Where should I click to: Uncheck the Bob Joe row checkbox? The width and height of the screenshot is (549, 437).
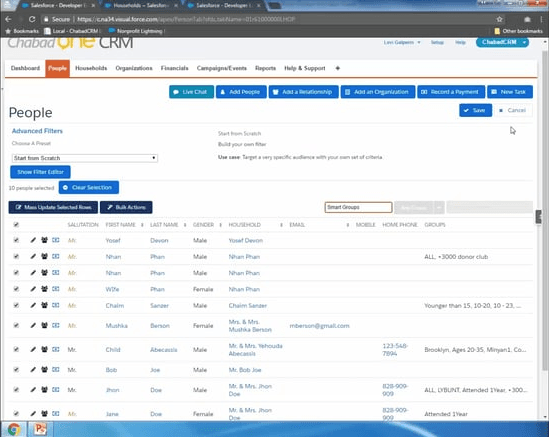16,370
